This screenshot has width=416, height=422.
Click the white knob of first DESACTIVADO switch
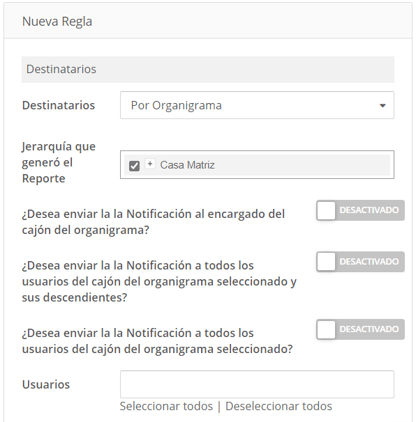click(326, 210)
